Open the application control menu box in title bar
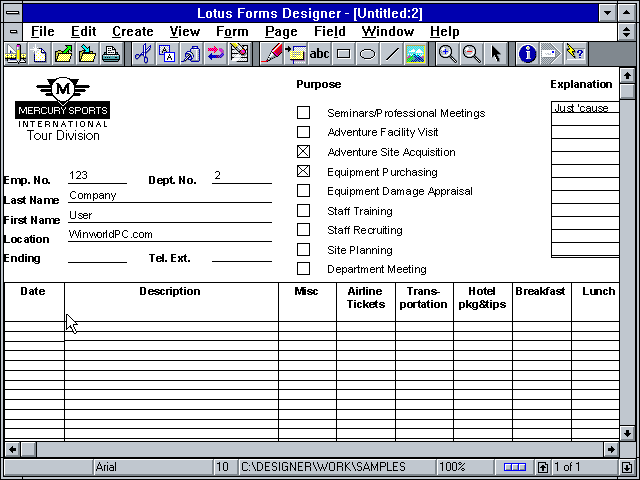This screenshot has width=640, height=480. pos(13,13)
